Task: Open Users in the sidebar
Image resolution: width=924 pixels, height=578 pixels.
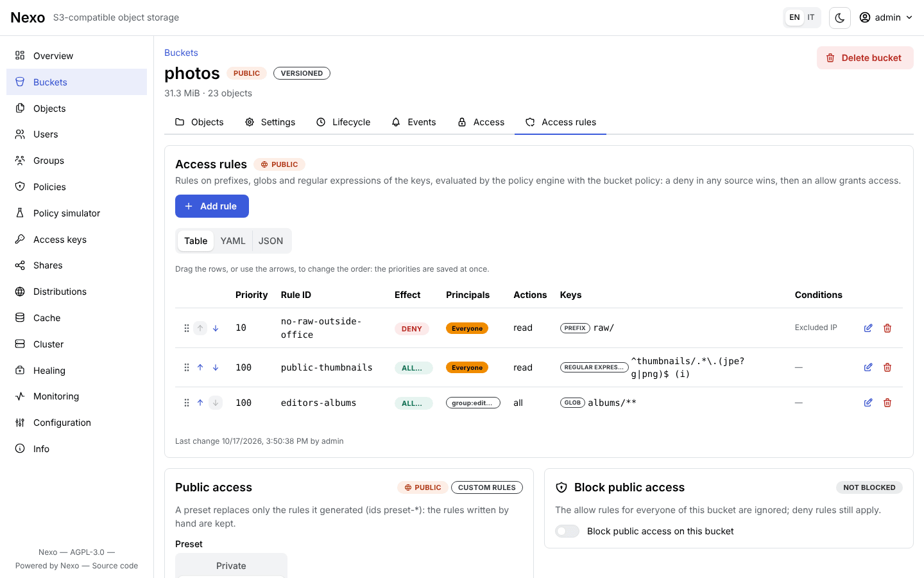Action: (x=76, y=134)
